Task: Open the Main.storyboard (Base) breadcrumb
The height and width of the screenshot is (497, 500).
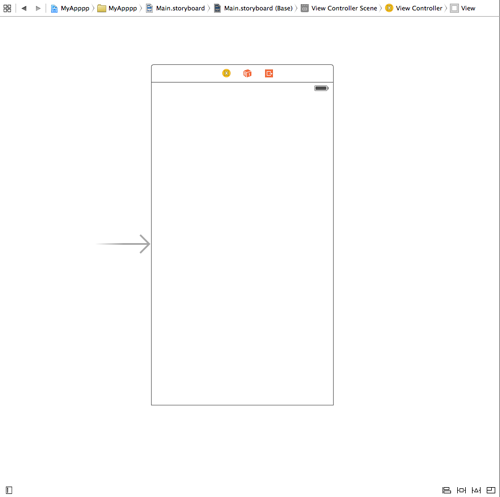Action: point(253,8)
